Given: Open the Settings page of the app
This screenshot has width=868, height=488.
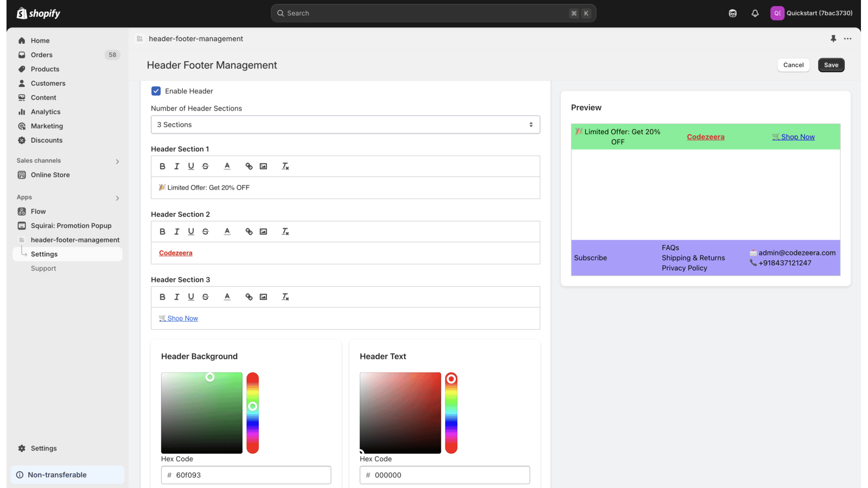Looking at the screenshot, I should click(45, 254).
